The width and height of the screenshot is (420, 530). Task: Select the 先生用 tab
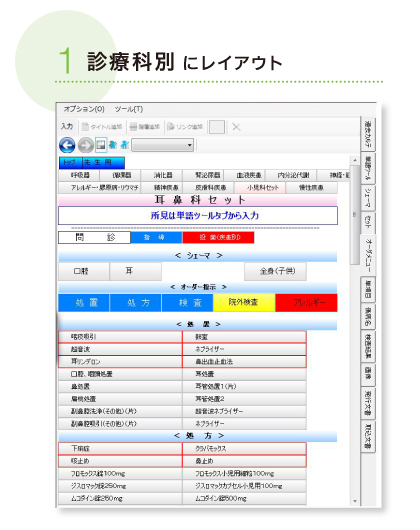(103, 162)
